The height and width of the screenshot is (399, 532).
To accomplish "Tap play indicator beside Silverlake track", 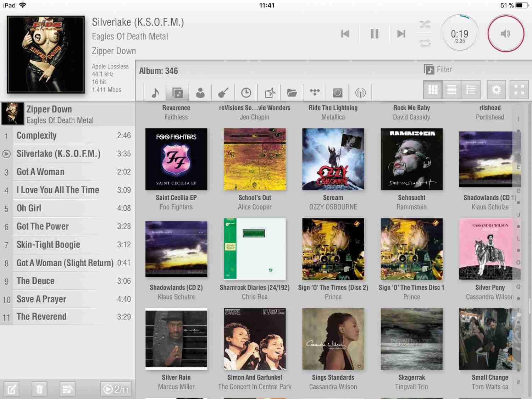I will pyautogui.click(x=6, y=154).
